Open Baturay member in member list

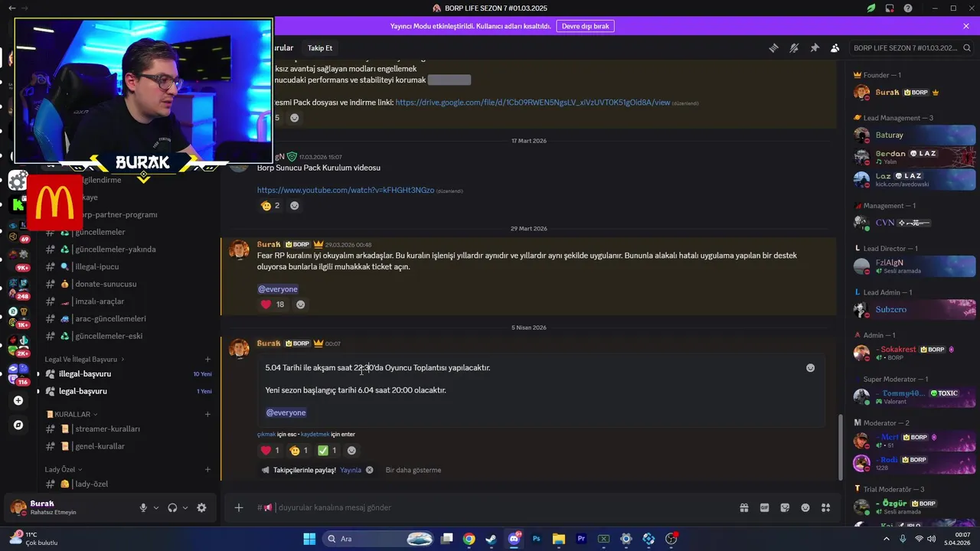(914, 135)
